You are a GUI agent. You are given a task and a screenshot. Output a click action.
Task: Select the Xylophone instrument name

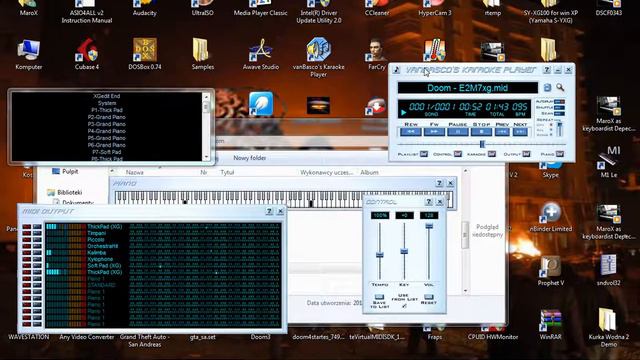(x=100, y=259)
